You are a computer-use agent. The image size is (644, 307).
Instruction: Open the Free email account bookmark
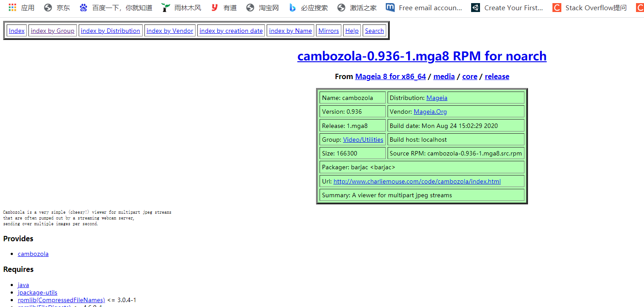pos(424,8)
